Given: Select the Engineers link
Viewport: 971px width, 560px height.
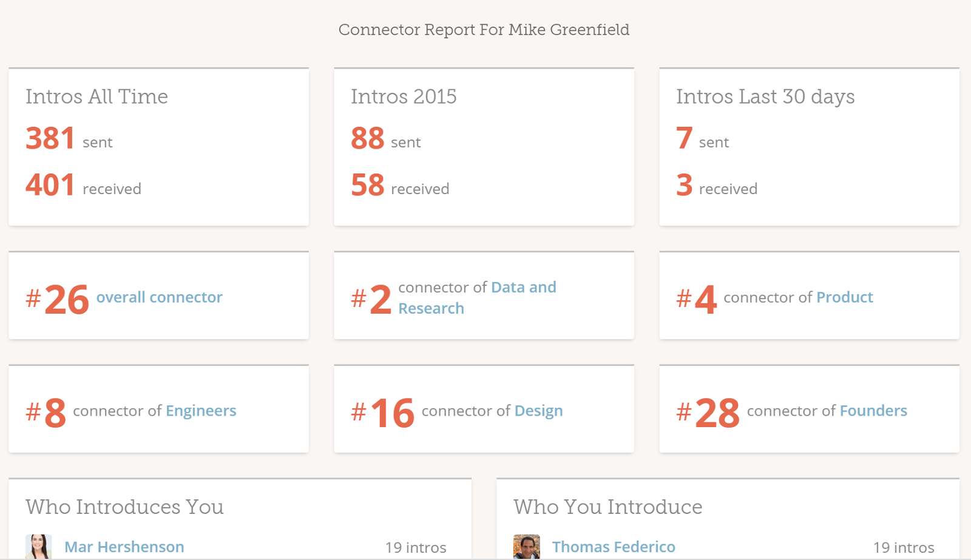Looking at the screenshot, I should click(201, 411).
